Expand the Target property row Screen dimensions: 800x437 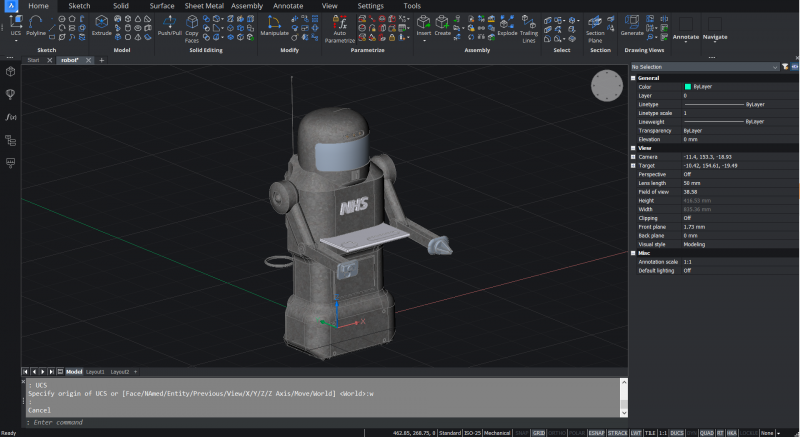click(633, 165)
